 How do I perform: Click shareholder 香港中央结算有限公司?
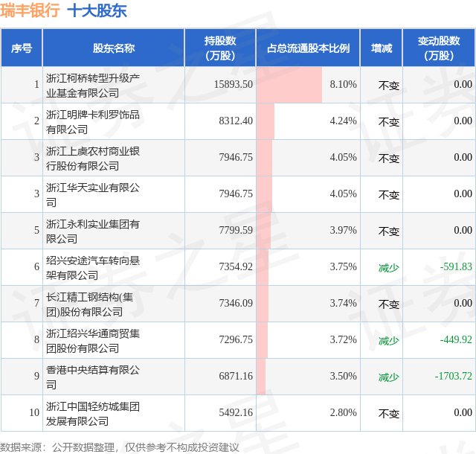click(93, 377)
